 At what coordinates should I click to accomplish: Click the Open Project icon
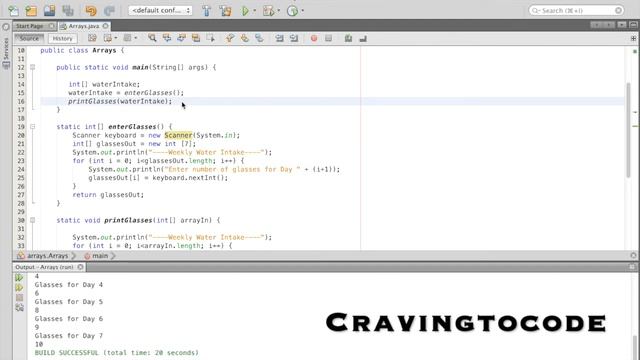tap(49, 11)
